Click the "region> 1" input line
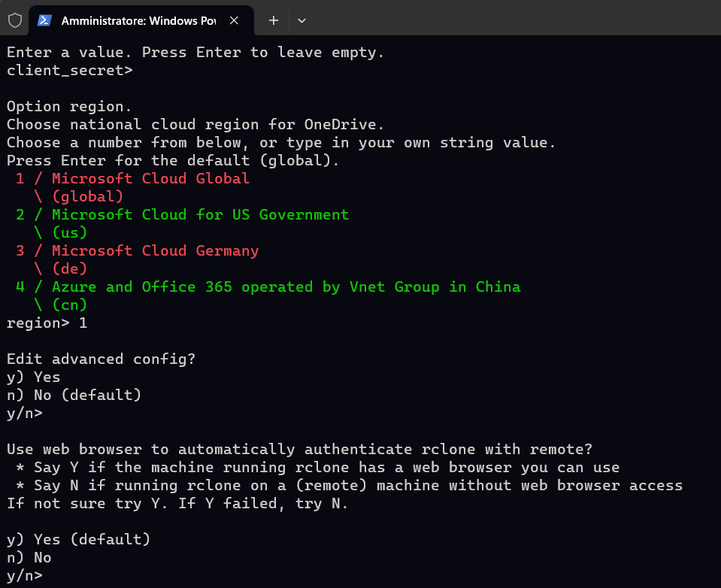The image size is (721, 588). (x=47, y=323)
